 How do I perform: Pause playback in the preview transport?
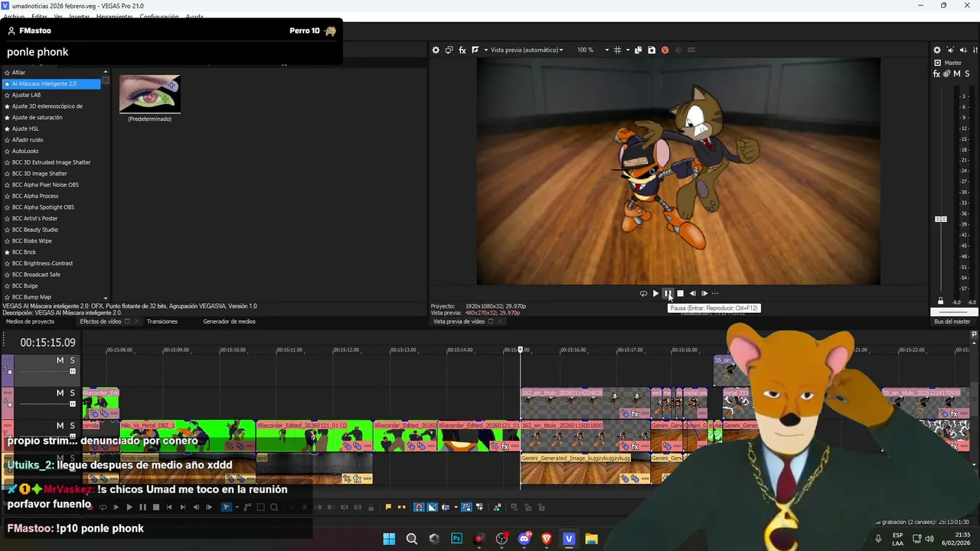click(668, 294)
